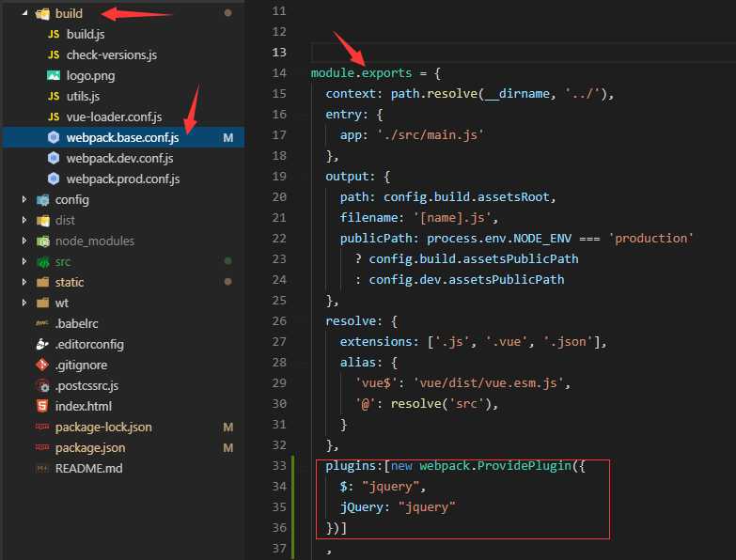This screenshot has width=736, height=560.
Task: Open webpack.dev.conf.js file
Action: [x=119, y=158]
